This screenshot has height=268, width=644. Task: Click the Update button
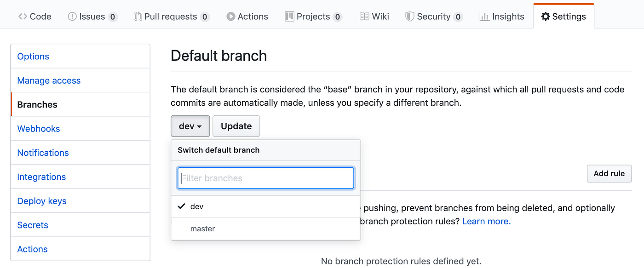coord(236,126)
